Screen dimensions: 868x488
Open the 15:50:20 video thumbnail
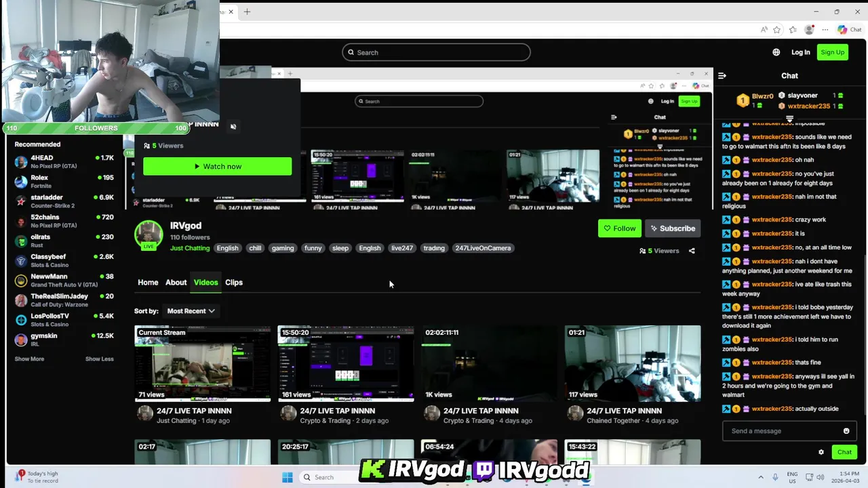click(x=346, y=363)
